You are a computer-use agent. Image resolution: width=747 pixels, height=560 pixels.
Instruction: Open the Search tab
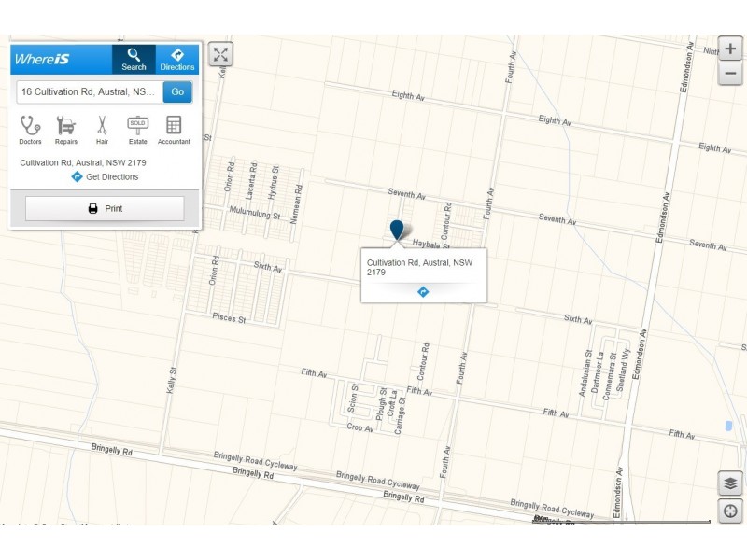(x=134, y=59)
